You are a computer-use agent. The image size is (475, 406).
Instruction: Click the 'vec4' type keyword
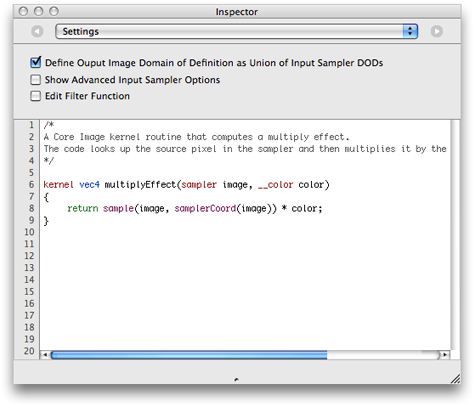(x=89, y=185)
